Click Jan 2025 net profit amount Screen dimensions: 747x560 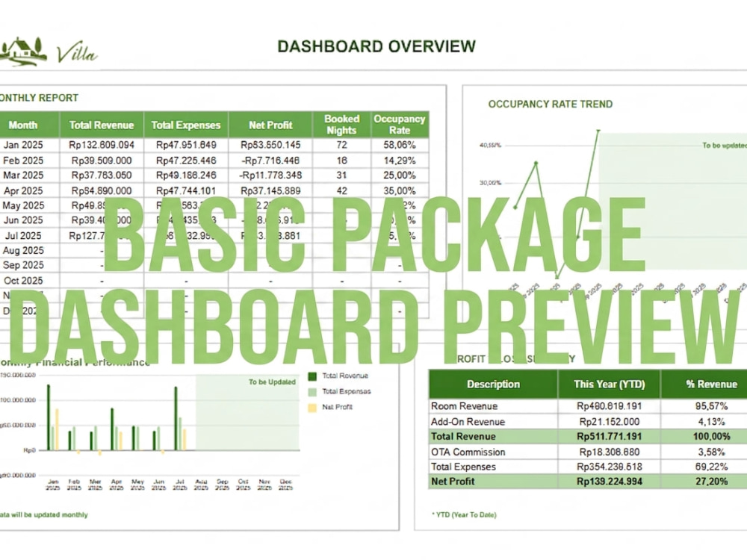click(270, 145)
